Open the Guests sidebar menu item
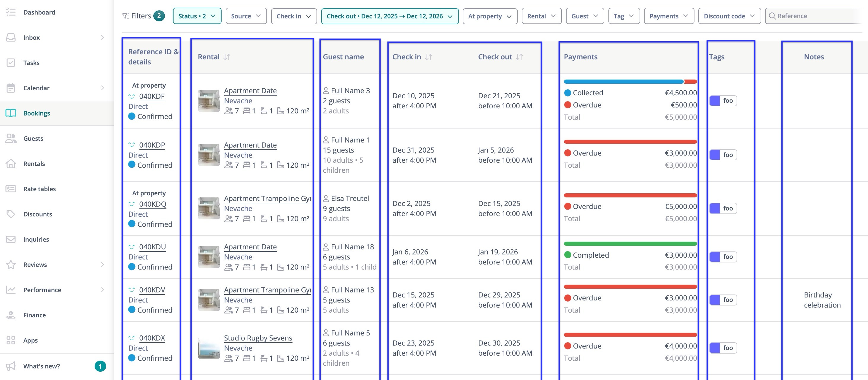Screen dimensions: 868x380 click(33, 139)
